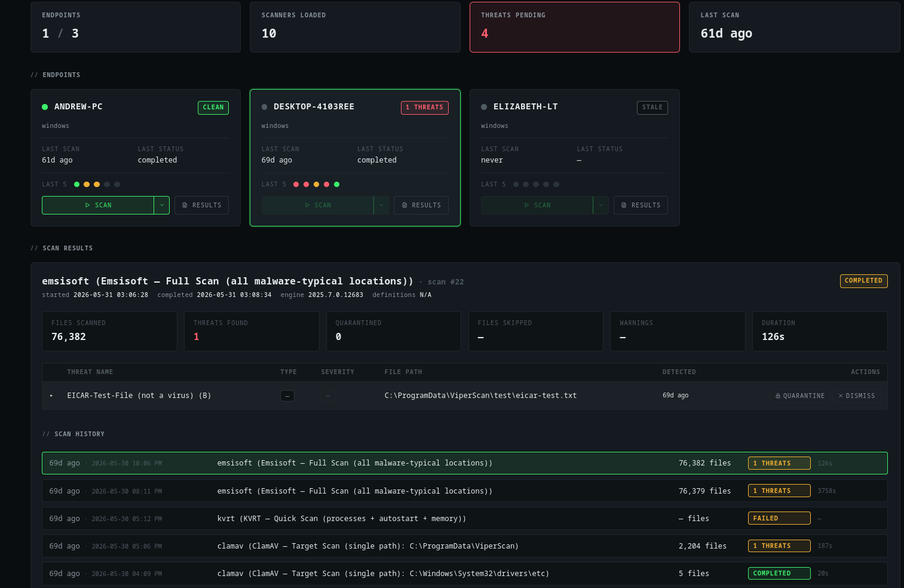Click the COMPLETED badge for scan #22

pos(863,281)
